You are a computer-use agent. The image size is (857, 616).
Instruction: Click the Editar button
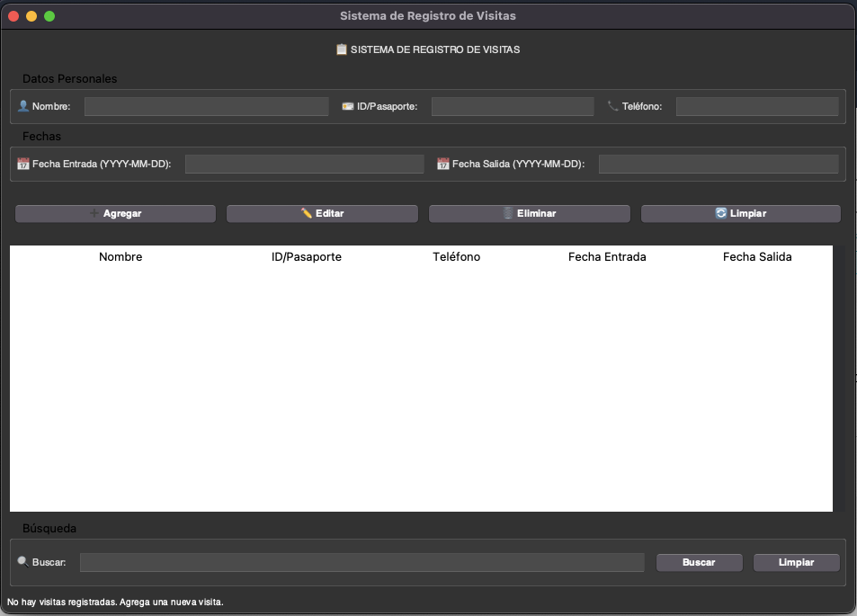click(x=322, y=214)
